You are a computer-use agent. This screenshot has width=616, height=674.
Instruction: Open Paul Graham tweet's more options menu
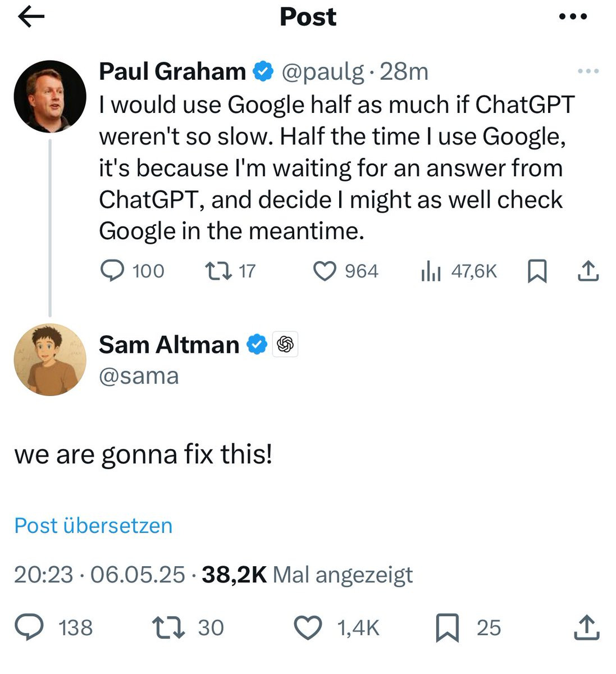point(588,71)
